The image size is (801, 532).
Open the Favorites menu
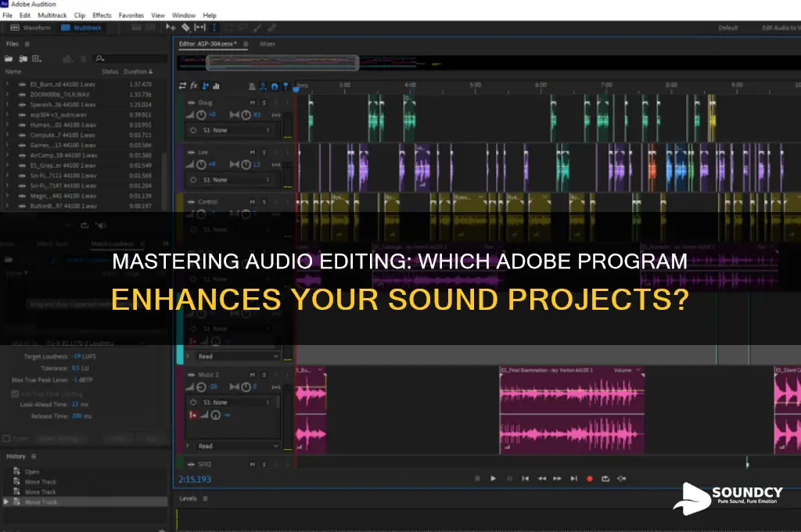pyautogui.click(x=131, y=16)
